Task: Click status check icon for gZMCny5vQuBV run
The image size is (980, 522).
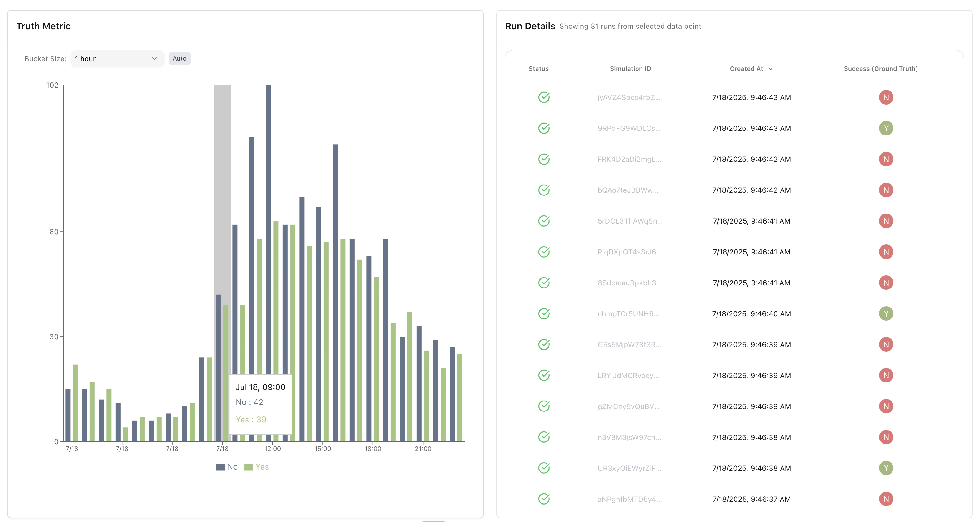Action: 544,406
